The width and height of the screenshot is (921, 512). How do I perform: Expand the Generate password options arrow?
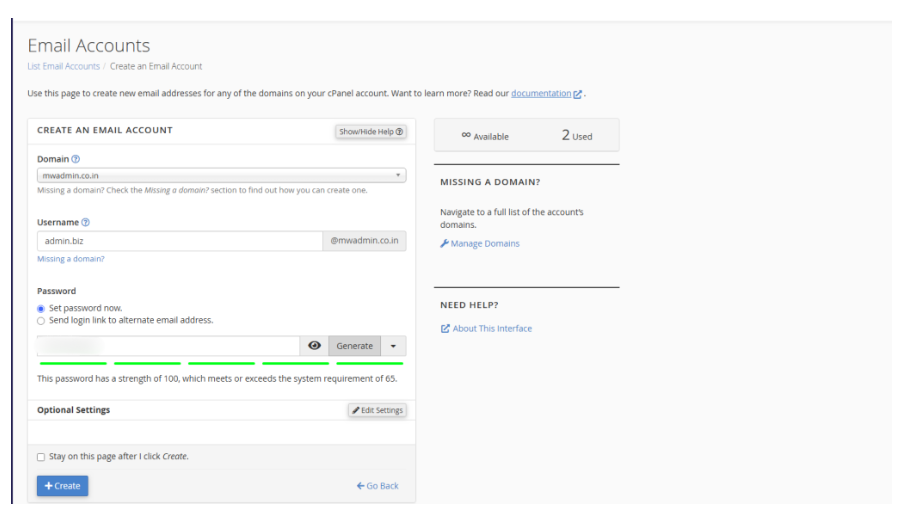pyautogui.click(x=393, y=346)
